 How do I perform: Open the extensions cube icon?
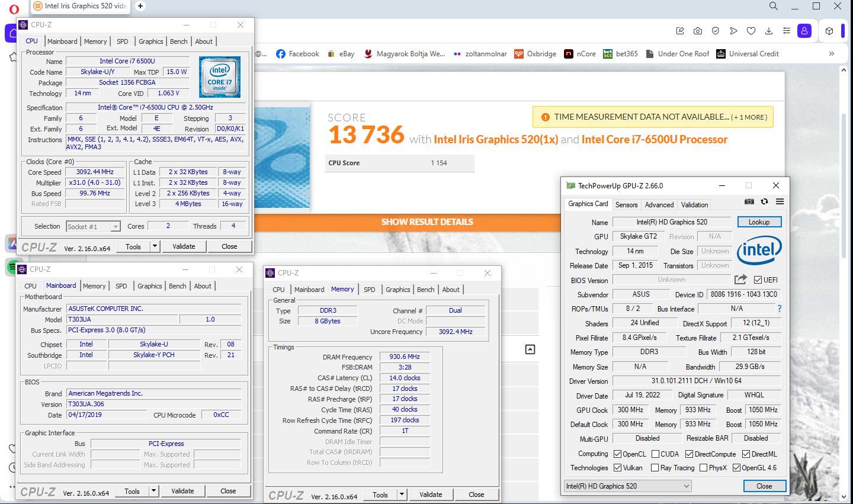(x=829, y=31)
